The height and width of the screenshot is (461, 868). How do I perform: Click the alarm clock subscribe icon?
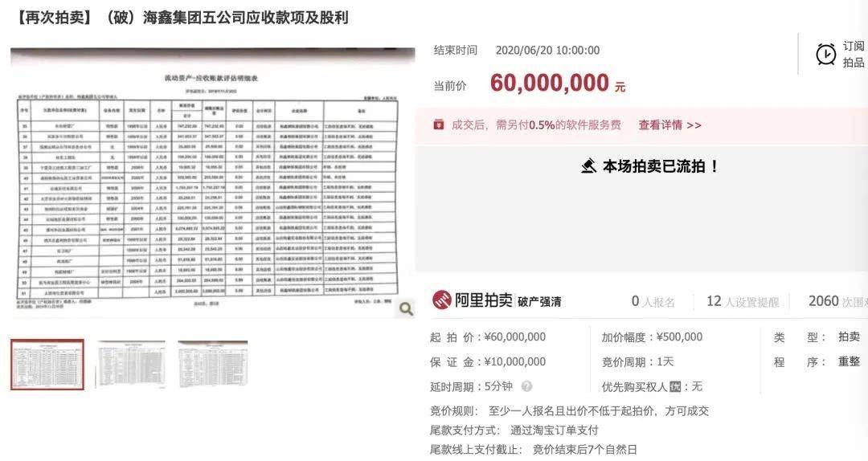coord(826,55)
